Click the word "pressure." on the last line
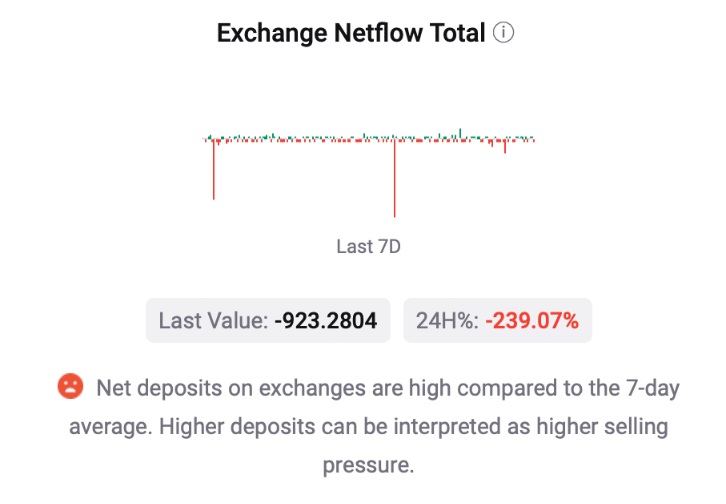This screenshot has width=726, height=504. coord(367,465)
